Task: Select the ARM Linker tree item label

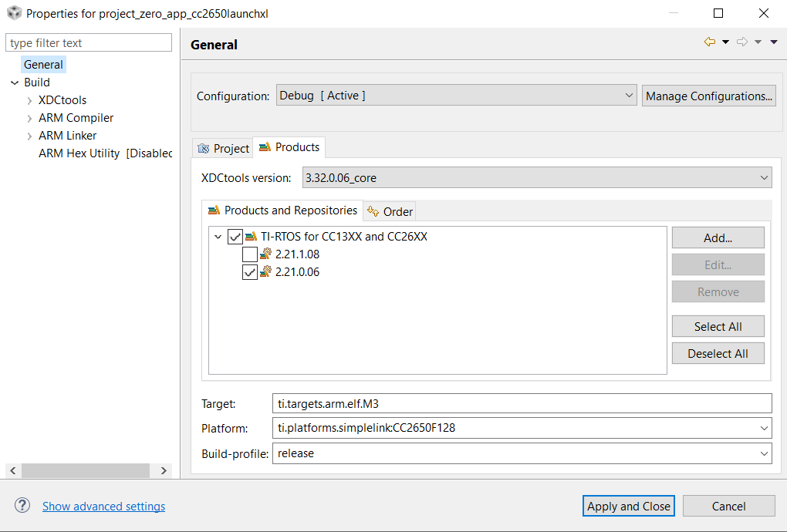Action: click(x=67, y=136)
